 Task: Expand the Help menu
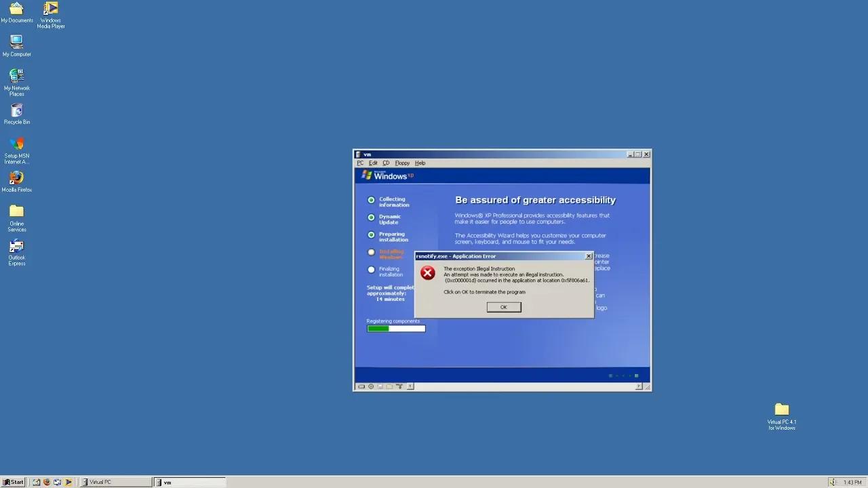pyautogui.click(x=420, y=163)
